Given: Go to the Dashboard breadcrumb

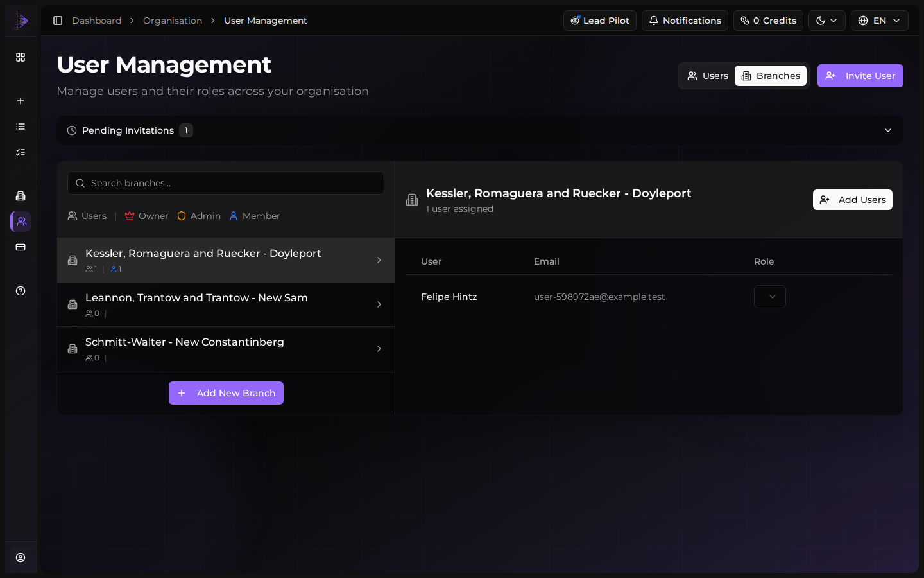Looking at the screenshot, I should coord(97,21).
